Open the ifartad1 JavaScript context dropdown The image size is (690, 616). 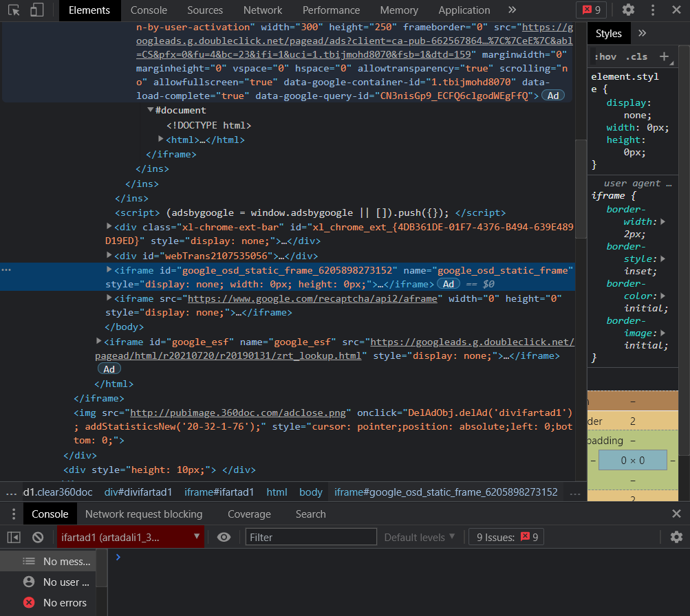point(131,537)
